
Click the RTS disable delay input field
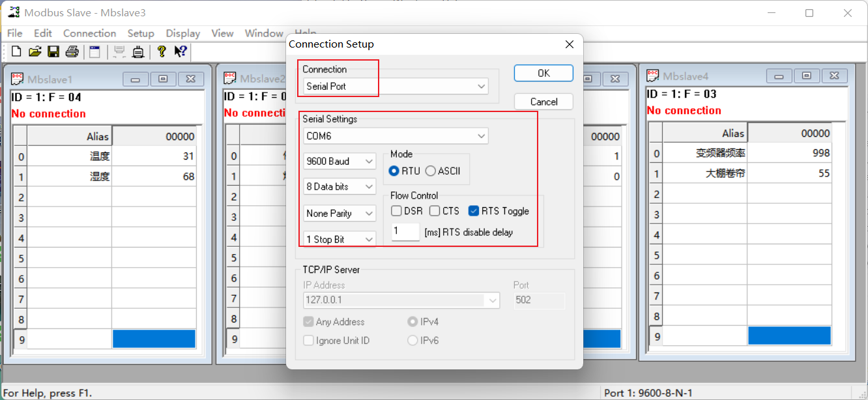(405, 231)
